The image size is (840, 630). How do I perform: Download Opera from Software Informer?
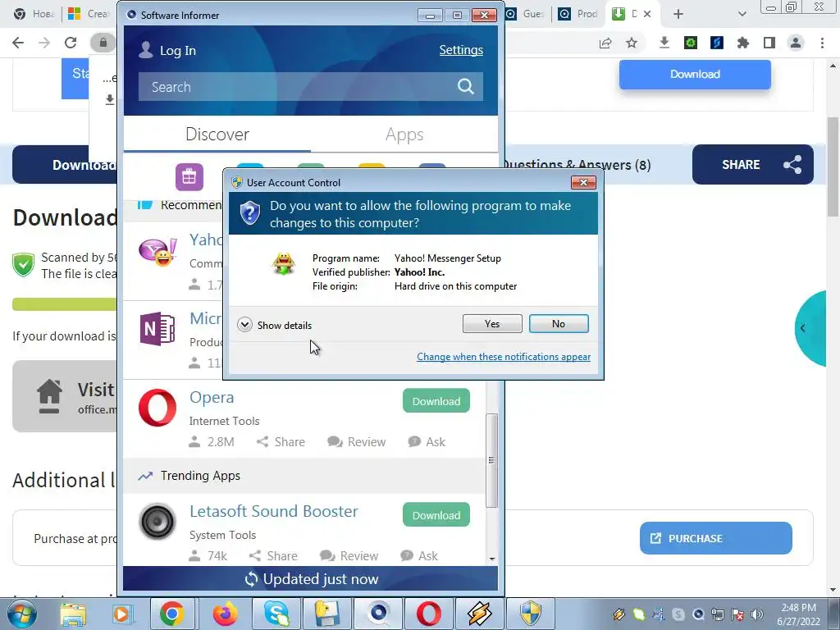tap(436, 401)
